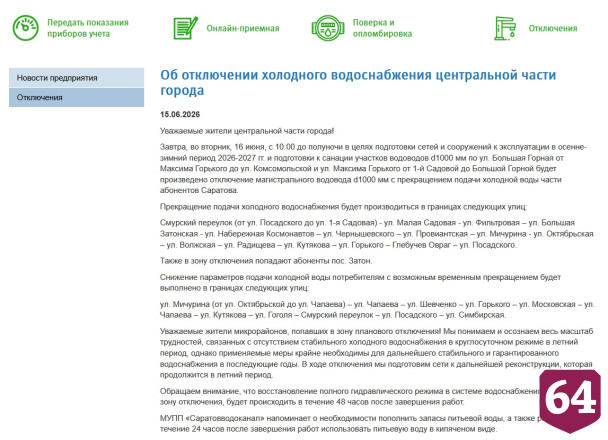Image resolution: width=608 pixels, height=440 pixels.
Task: Click the paragraph starting 'ул. Мичурина (от ул. Октябрьской'
Action: pyautogui.click(x=377, y=310)
